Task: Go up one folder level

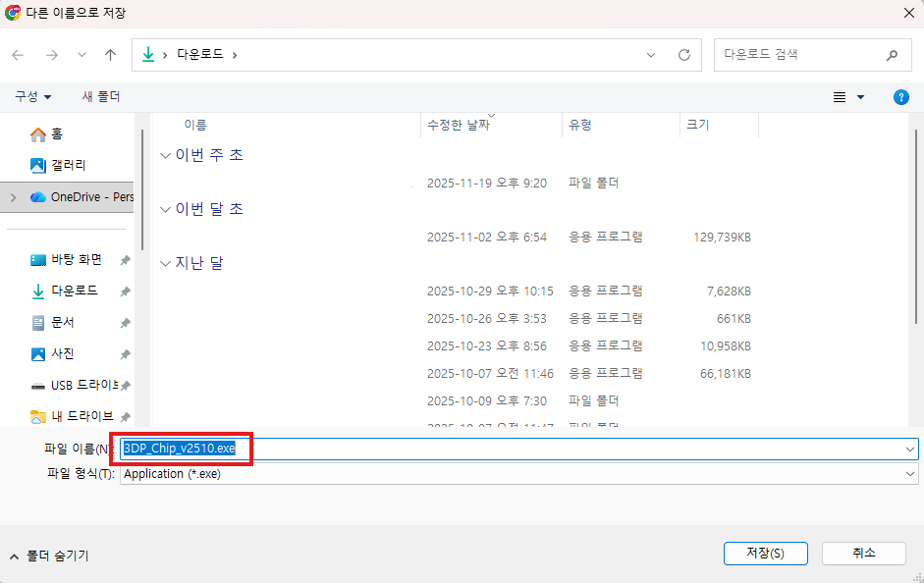Action: click(x=110, y=55)
